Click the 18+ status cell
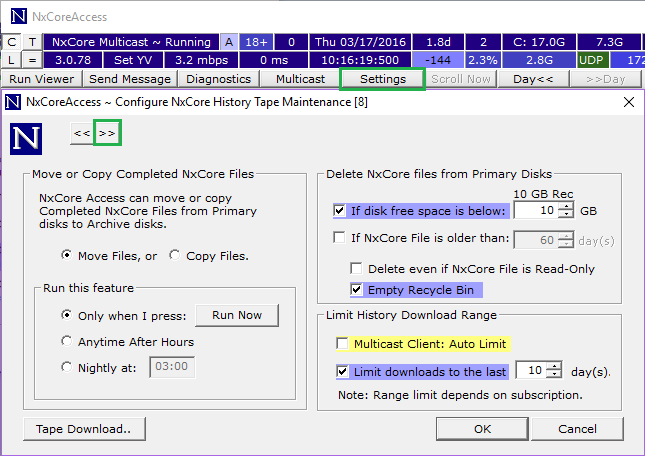 coord(256,42)
